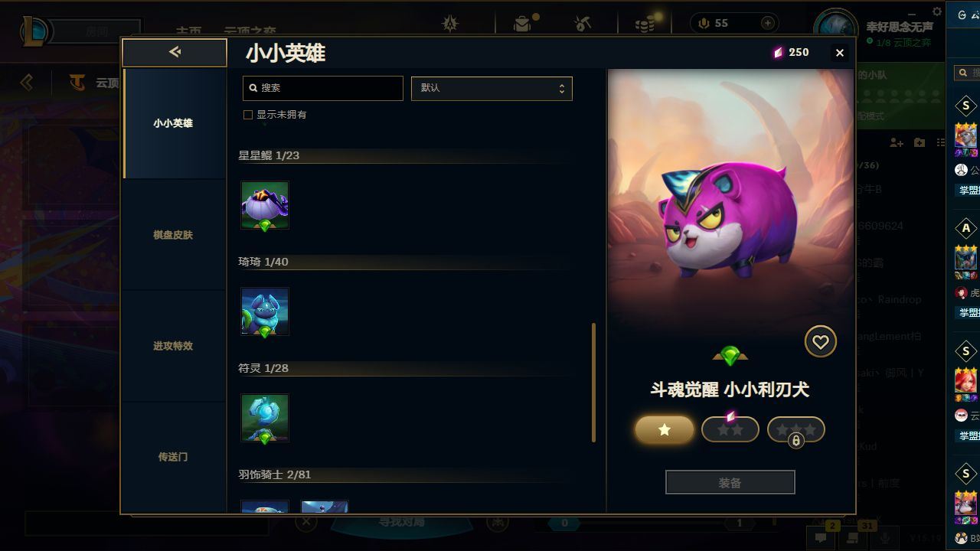The width and height of the screenshot is (980, 551).
Task: Click the 搜索 search input field
Action: pos(322,88)
